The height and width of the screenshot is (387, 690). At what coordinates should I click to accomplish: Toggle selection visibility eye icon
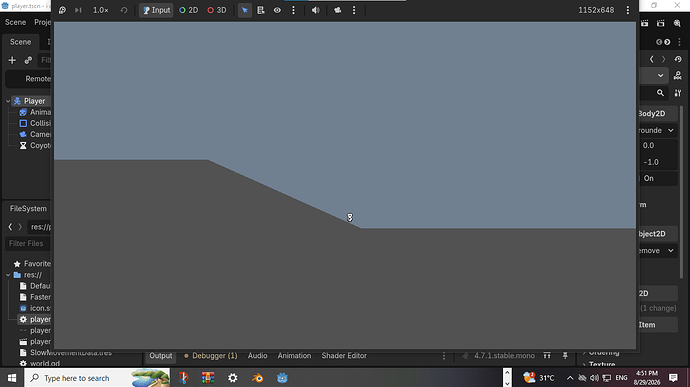pyautogui.click(x=277, y=10)
